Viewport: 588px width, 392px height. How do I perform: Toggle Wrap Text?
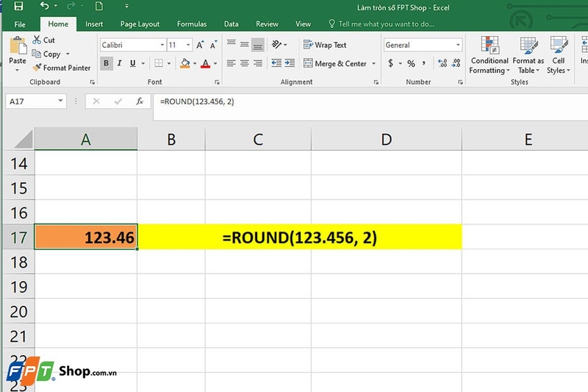point(325,45)
